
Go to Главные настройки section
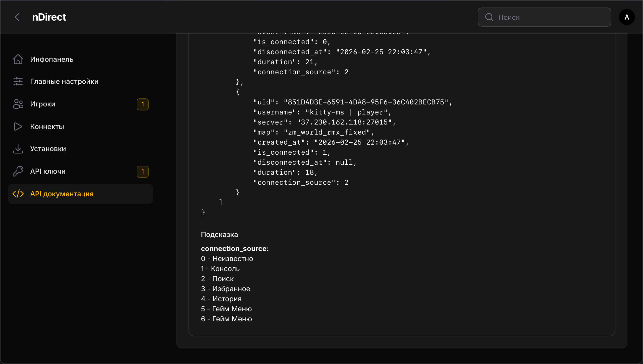pyautogui.click(x=64, y=81)
